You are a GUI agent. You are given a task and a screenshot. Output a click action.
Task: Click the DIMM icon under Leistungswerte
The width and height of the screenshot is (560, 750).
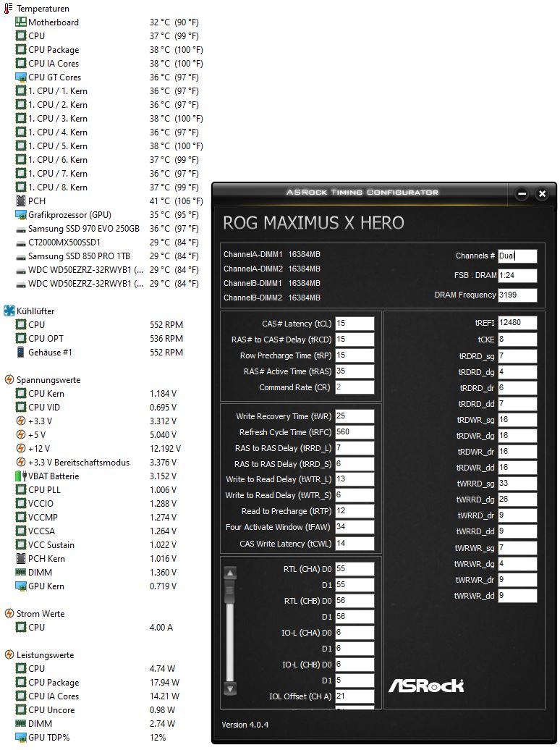(20, 724)
